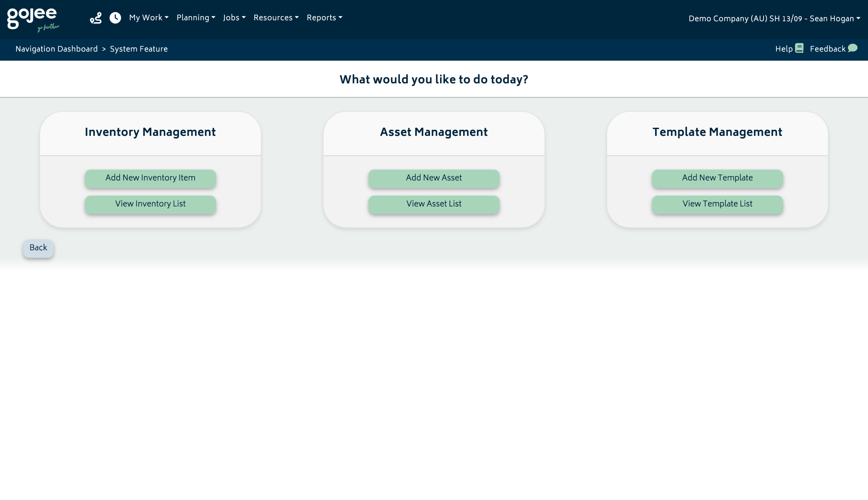Open the Resources menu
Viewport: 868px width, 500px height.
276,18
